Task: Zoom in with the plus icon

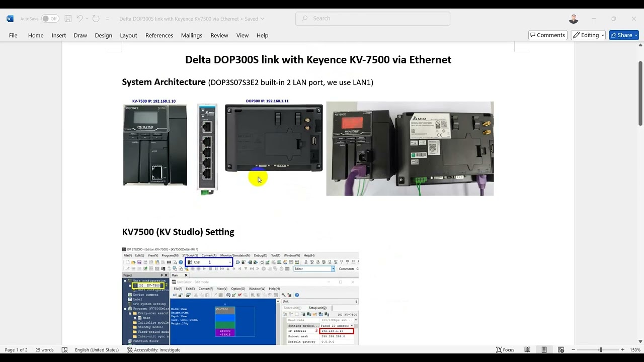Action: click(x=622, y=350)
